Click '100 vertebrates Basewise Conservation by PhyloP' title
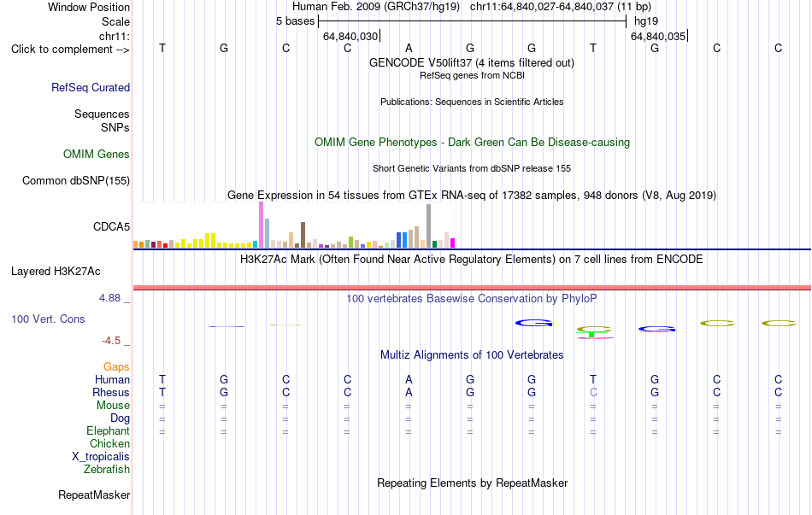The width and height of the screenshot is (812, 515). pos(472,299)
